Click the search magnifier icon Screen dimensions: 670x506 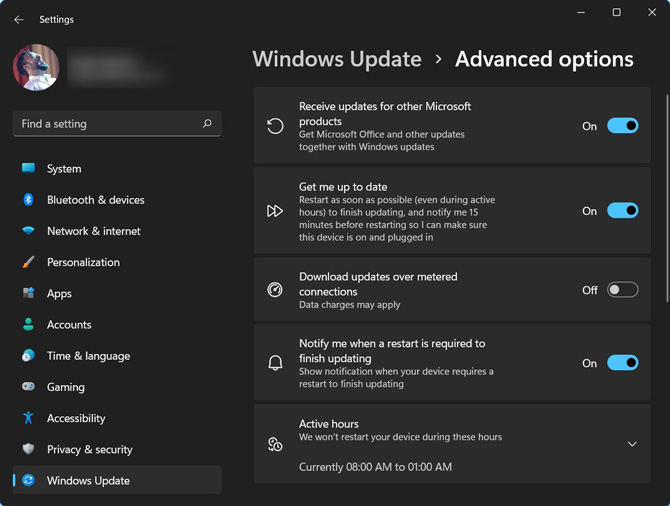207,124
